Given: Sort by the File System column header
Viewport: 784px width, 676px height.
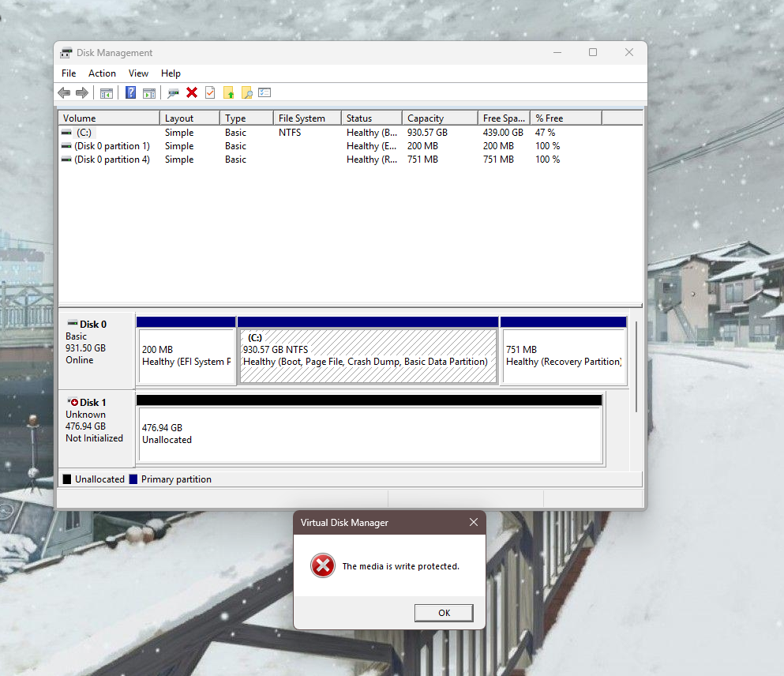Looking at the screenshot, I should point(306,118).
